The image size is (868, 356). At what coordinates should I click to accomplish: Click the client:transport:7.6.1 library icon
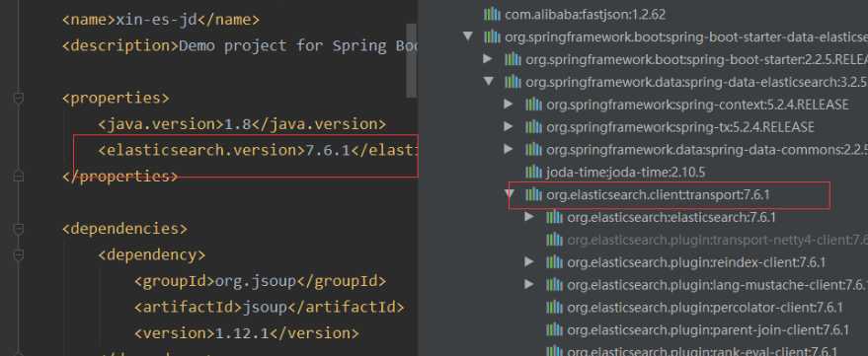pos(533,194)
